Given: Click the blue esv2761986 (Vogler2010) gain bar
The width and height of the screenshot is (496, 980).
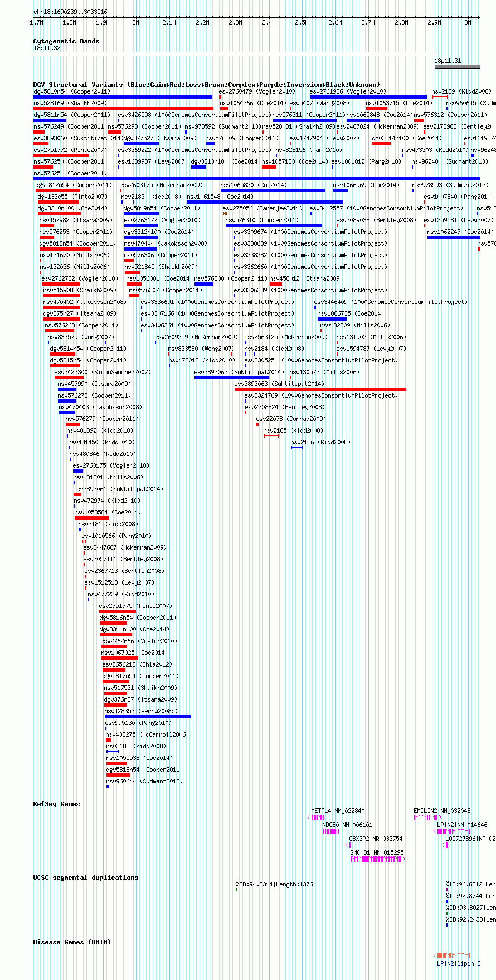Looking at the screenshot, I should 368,97.
